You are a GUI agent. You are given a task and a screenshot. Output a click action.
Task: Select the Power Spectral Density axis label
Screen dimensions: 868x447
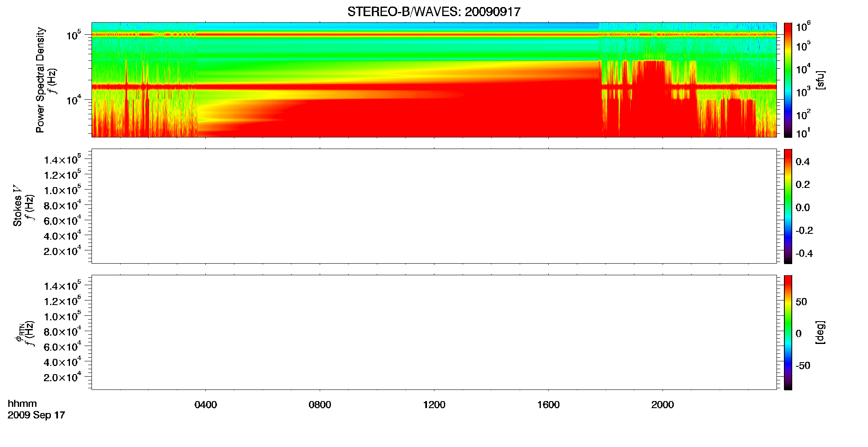click(40, 80)
